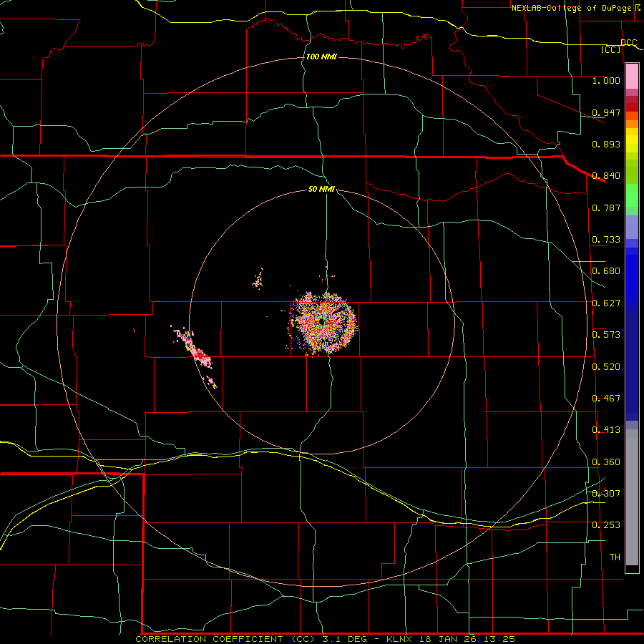The height and width of the screenshot is (644, 644).
Task: Pick the pink swatch at top of color bar
Action: pos(632,77)
